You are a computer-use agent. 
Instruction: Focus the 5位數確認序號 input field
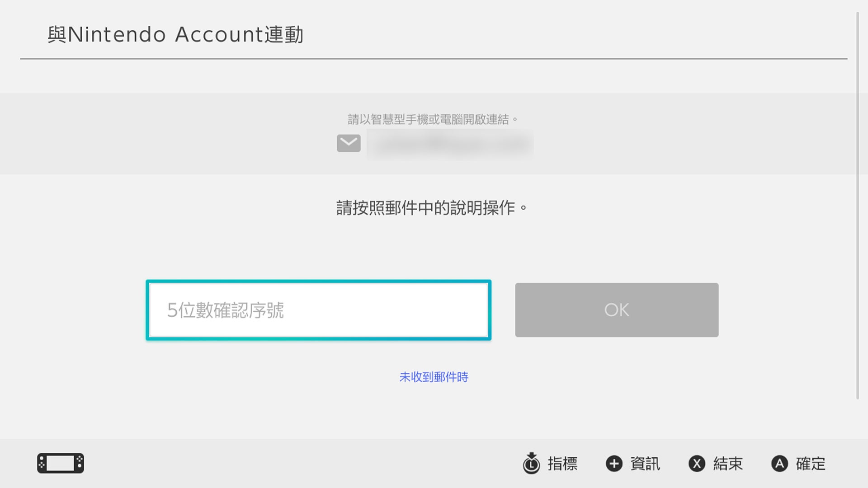[x=318, y=310]
